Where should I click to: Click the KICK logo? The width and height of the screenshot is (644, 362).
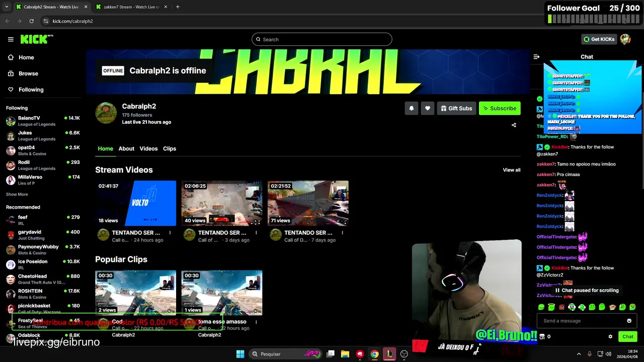(x=36, y=39)
